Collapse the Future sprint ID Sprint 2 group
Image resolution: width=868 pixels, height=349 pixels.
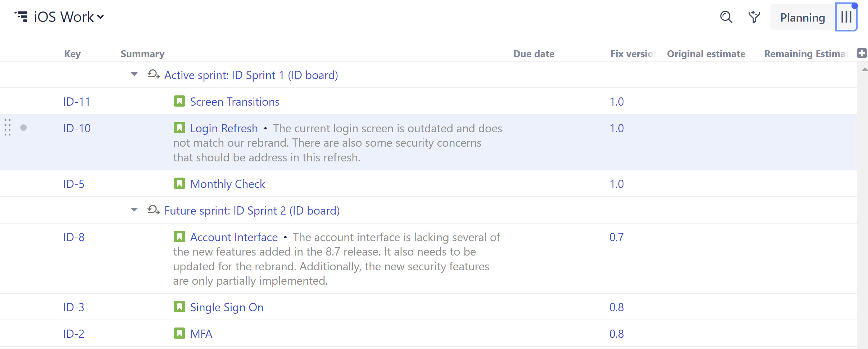(x=134, y=210)
